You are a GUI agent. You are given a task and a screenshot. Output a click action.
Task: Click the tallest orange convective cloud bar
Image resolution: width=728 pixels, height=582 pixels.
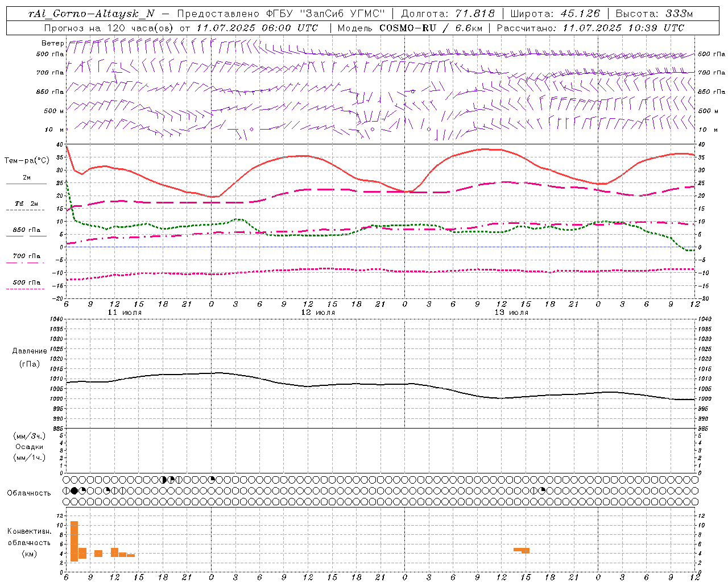[75, 541]
